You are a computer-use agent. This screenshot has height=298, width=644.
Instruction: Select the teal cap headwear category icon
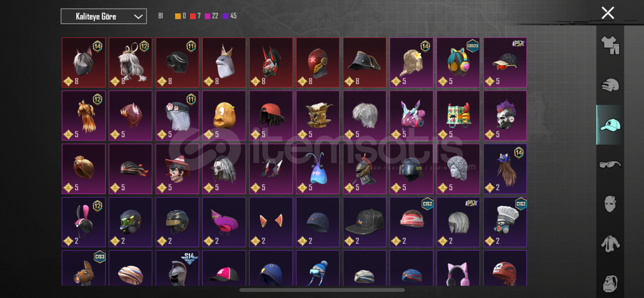(610, 125)
